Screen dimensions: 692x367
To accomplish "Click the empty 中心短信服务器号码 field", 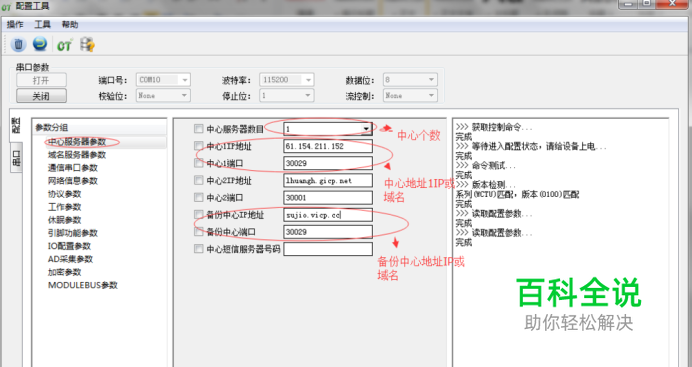I will pyautogui.click(x=328, y=249).
